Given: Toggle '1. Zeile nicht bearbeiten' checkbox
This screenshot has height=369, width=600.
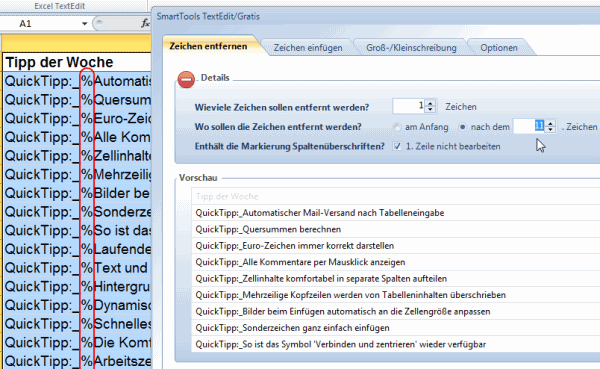Looking at the screenshot, I should [x=397, y=146].
